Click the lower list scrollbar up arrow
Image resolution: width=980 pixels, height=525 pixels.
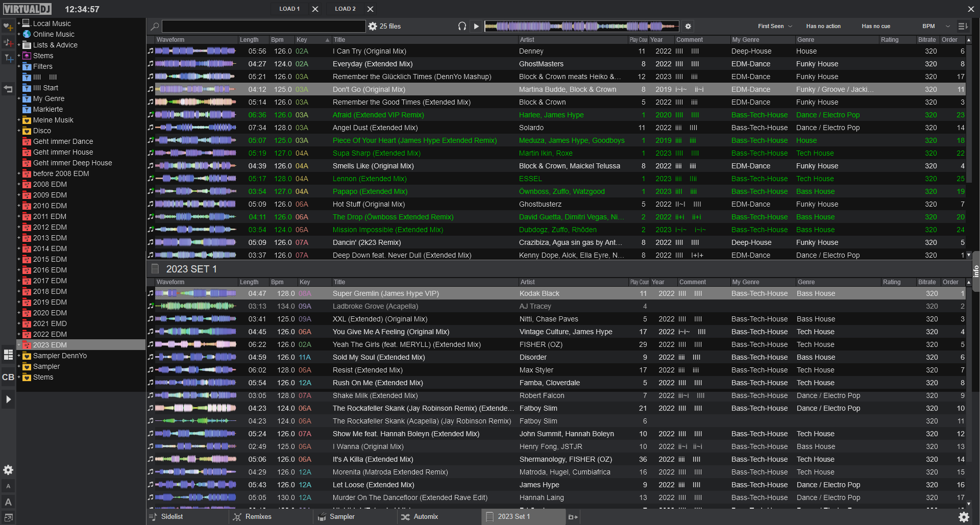point(968,282)
